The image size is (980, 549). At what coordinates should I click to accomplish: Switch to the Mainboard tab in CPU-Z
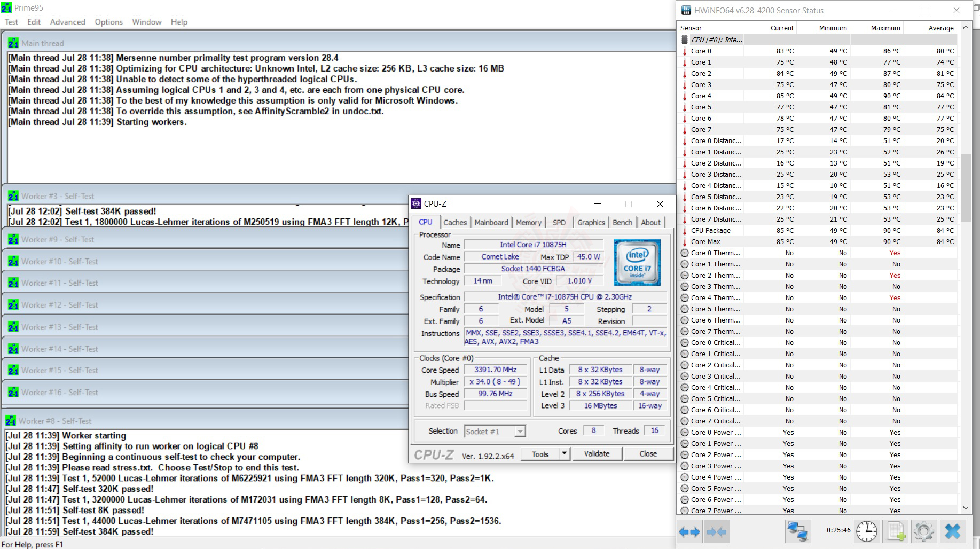(491, 223)
